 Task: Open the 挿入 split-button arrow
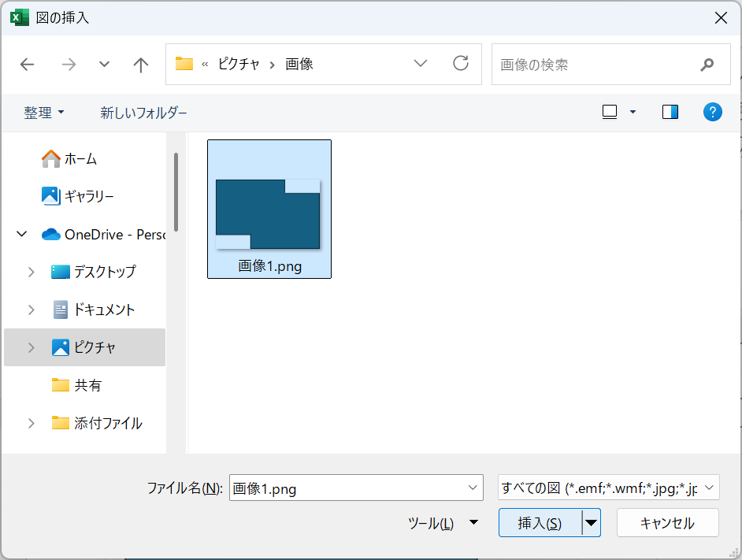591,523
